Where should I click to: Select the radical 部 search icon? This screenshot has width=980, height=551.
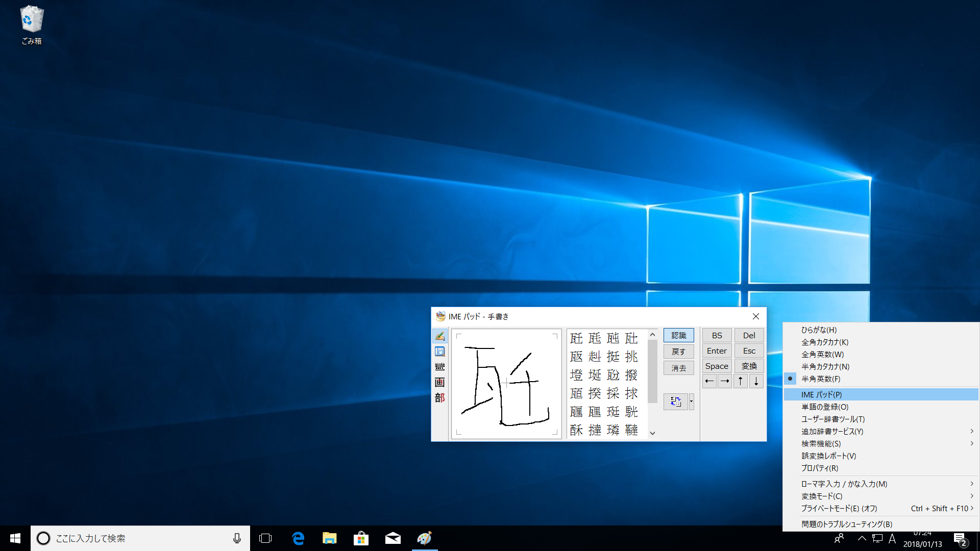[439, 398]
